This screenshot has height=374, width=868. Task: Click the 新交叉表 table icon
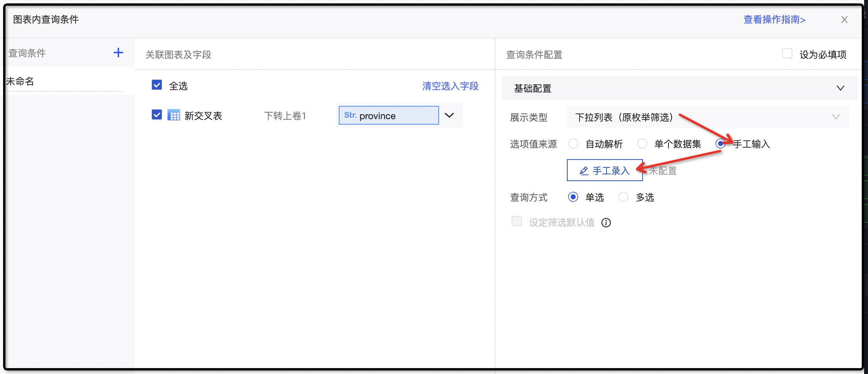(x=174, y=115)
